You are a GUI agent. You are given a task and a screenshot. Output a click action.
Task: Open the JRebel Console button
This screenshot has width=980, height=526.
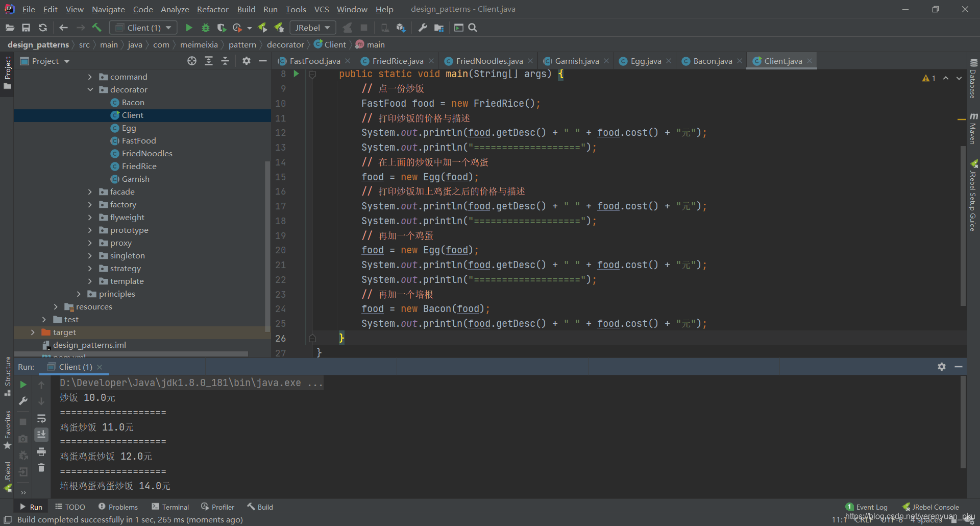[x=931, y=507]
